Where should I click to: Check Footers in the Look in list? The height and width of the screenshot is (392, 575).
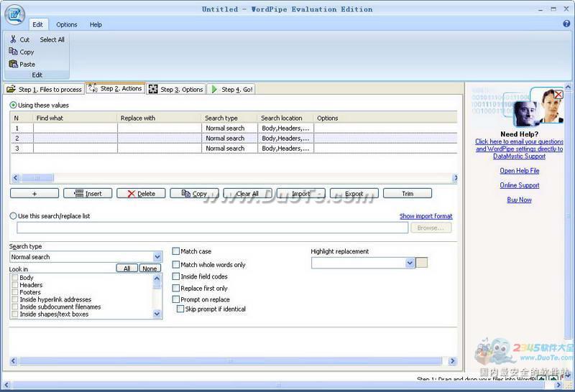tap(15, 292)
